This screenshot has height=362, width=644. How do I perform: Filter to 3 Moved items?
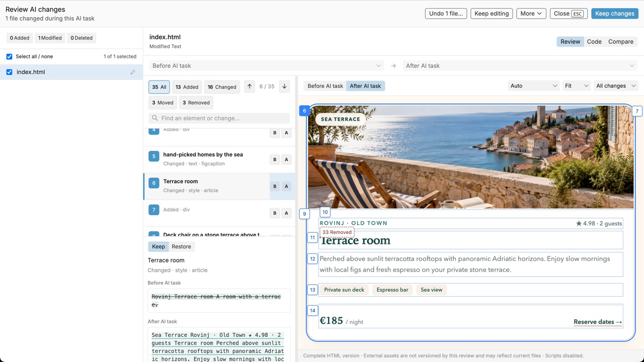point(163,103)
